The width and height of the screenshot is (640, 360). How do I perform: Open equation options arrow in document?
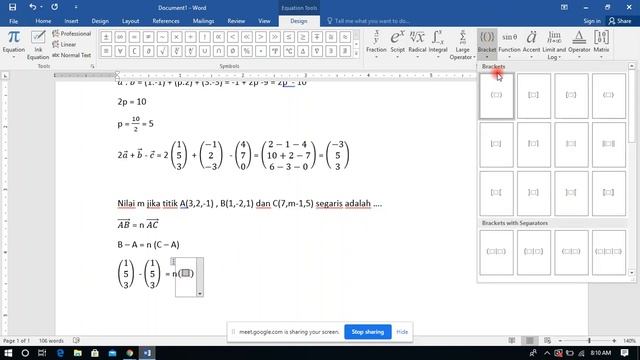[200, 293]
